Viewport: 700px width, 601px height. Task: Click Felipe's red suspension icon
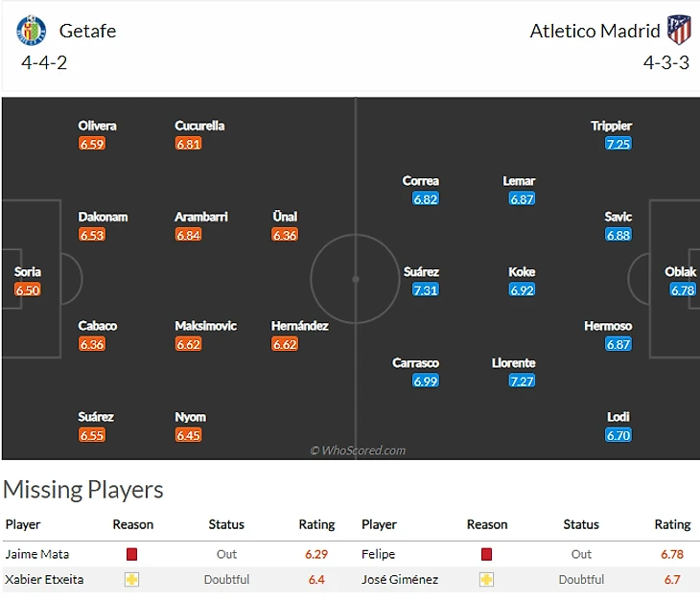[x=486, y=554]
